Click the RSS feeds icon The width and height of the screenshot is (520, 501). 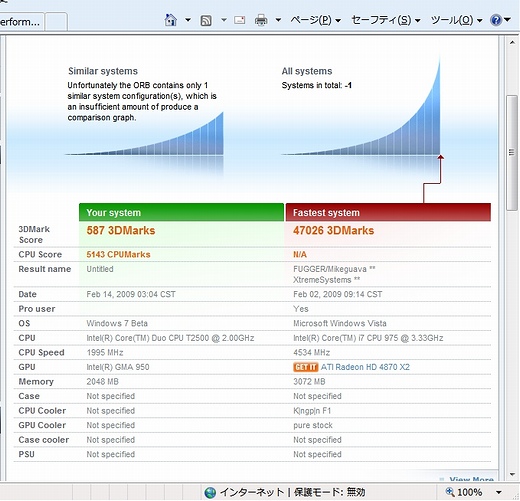(x=206, y=21)
